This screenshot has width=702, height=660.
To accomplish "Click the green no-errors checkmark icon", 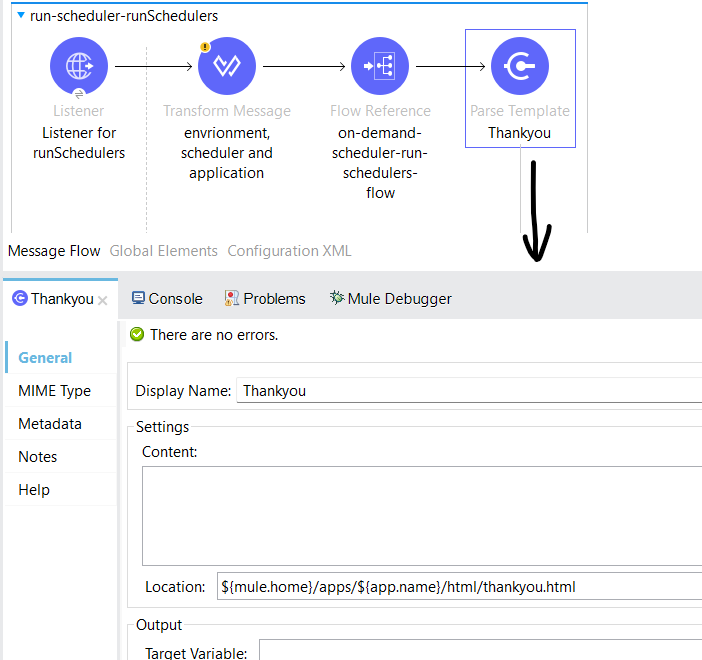I will pos(137,334).
